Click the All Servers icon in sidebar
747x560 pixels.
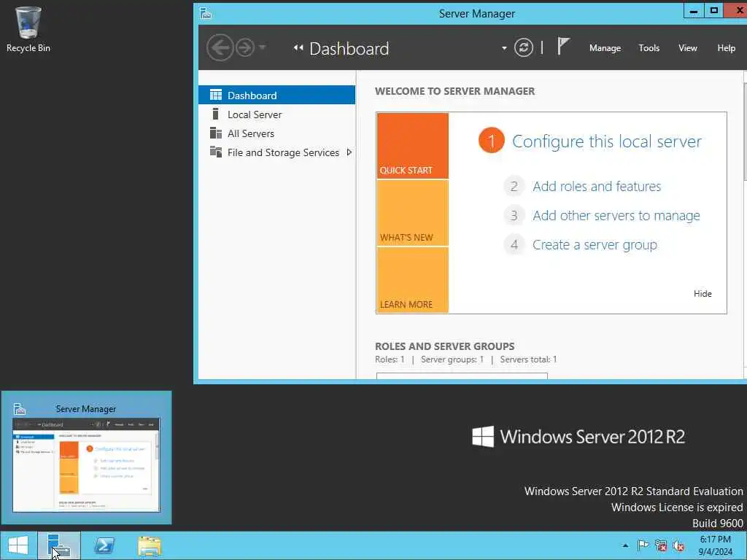[216, 133]
